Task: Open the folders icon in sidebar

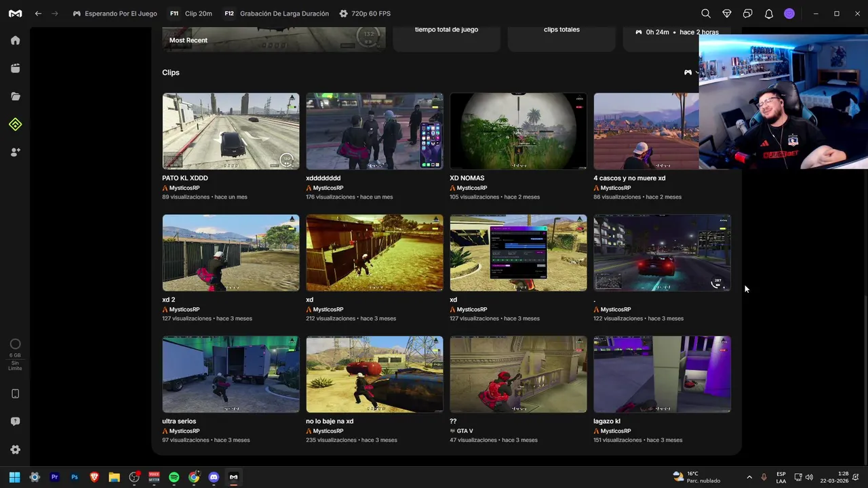Action: click(x=15, y=96)
